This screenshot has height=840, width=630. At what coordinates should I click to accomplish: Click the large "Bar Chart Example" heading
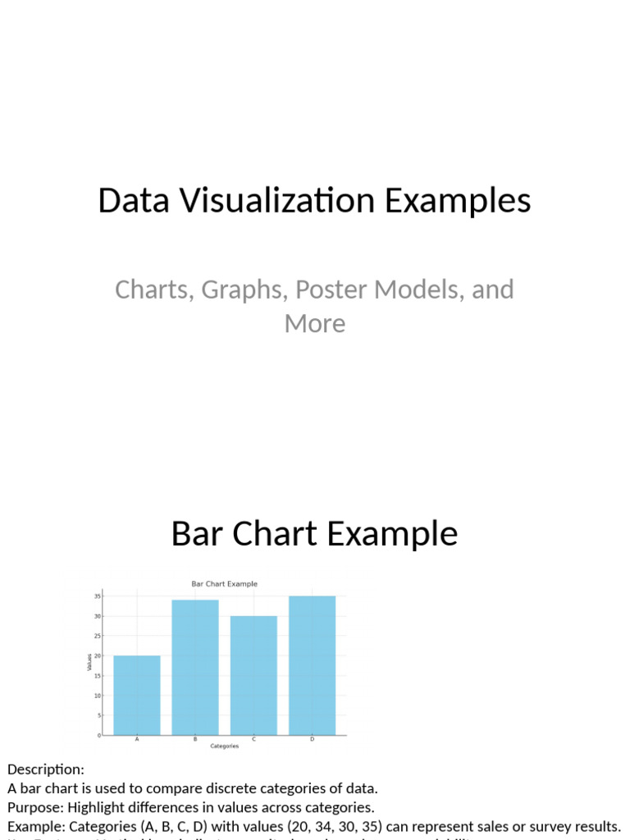click(x=314, y=533)
